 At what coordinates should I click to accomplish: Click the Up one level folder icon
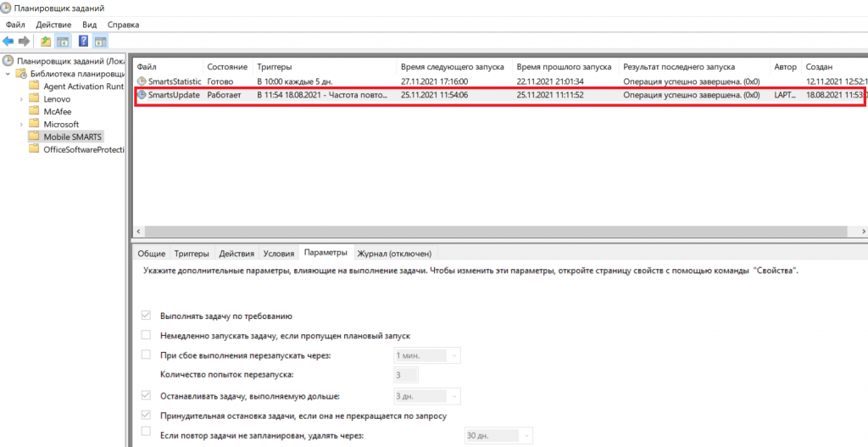click(46, 41)
